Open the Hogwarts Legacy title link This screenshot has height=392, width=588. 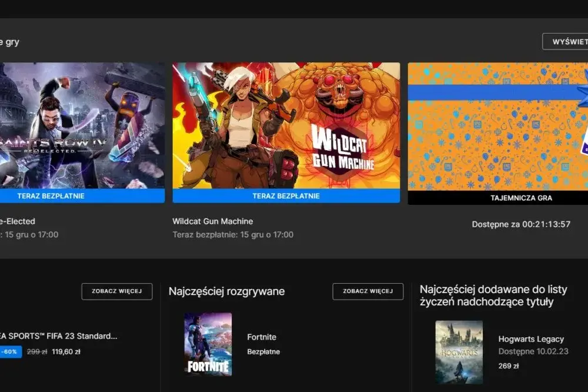pos(531,339)
